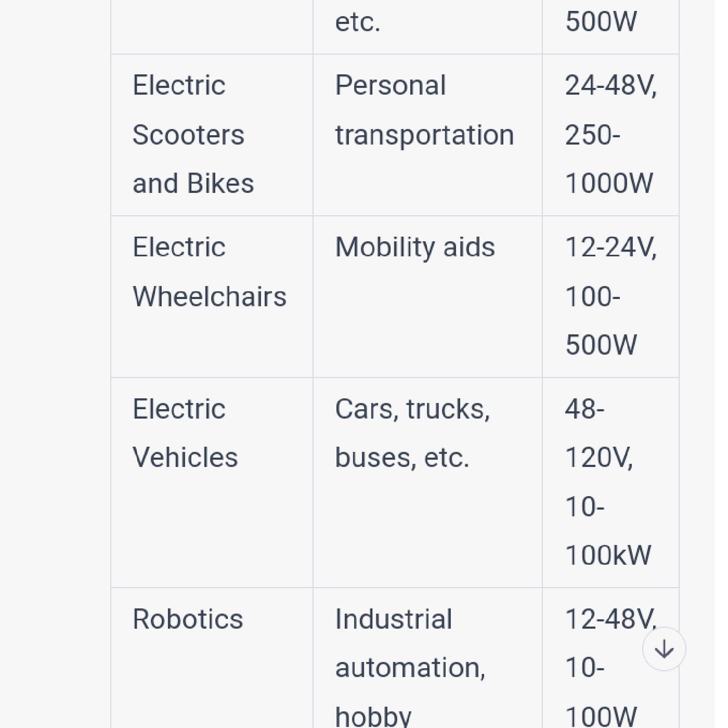Viewport: 728px width, 728px height.
Task: Click the word transportation in the table
Action: [425, 135]
